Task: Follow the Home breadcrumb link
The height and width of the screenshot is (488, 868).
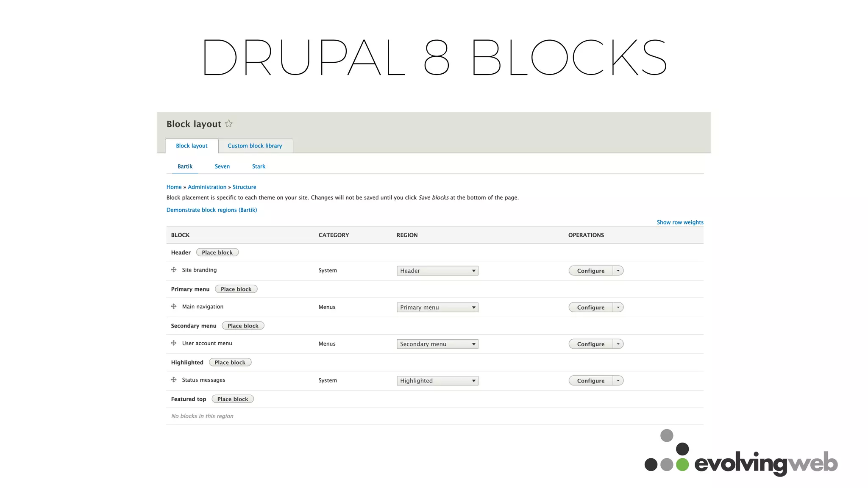Action: coord(174,187)
